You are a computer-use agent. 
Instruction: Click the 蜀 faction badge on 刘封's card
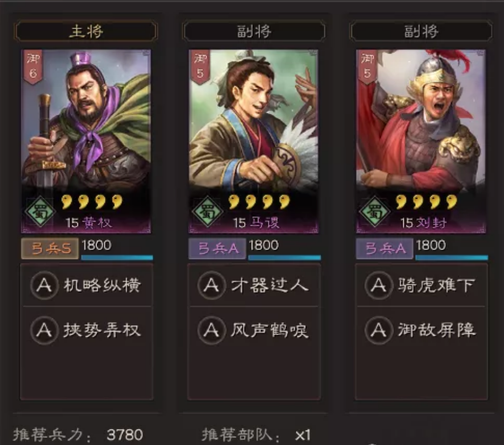point(375,211)
